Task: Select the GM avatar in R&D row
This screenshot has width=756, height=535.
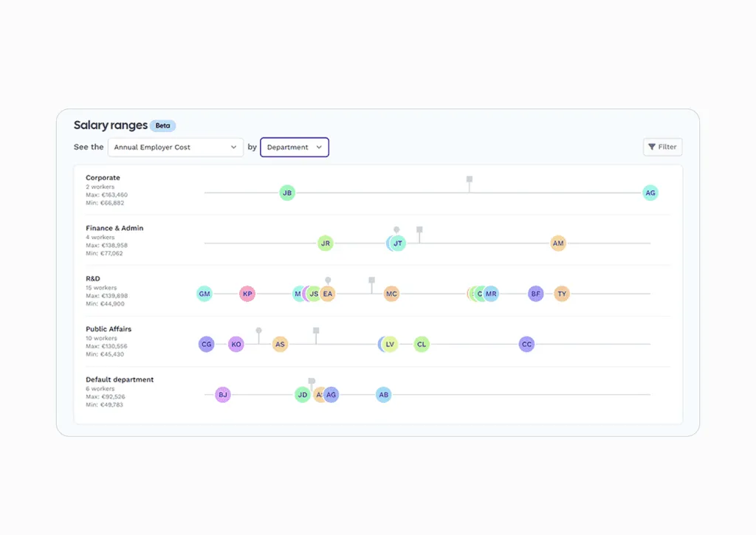Action: [205, 294]
